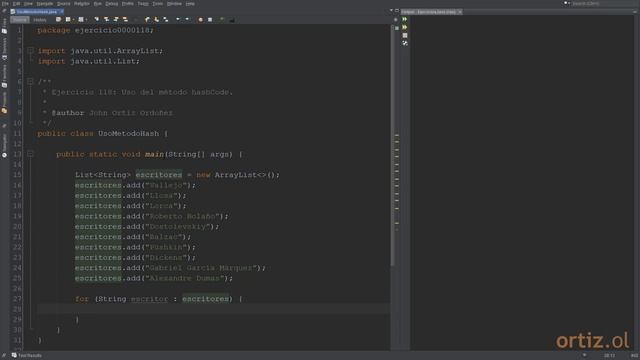Click the Search field at top right
The width and height of the screenshot is (640, 360).
tap(604, 4)
